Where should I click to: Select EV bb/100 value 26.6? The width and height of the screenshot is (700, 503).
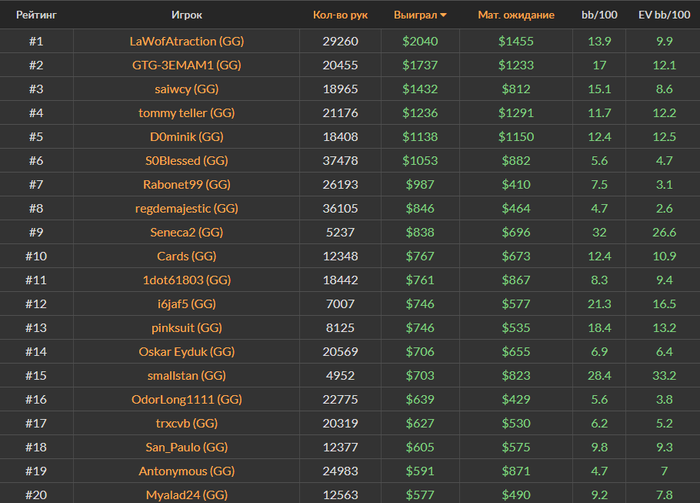(x=664, y=233)
